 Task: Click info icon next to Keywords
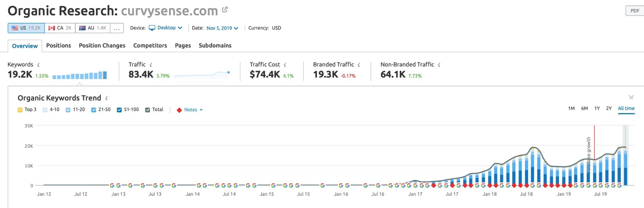(38, 65)
